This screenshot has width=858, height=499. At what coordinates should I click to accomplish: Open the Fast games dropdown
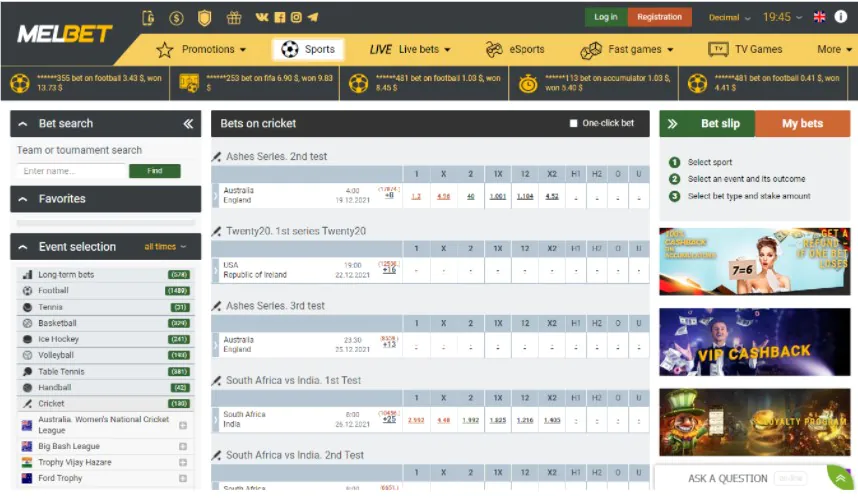[627, 50]
